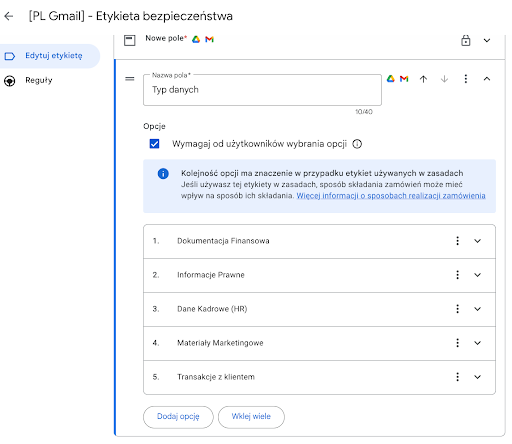This screenshot has height=444, width=512.
Task: Uncheck Wymagaj od użytkowników wybrania opcji
Action: [154, 144]
